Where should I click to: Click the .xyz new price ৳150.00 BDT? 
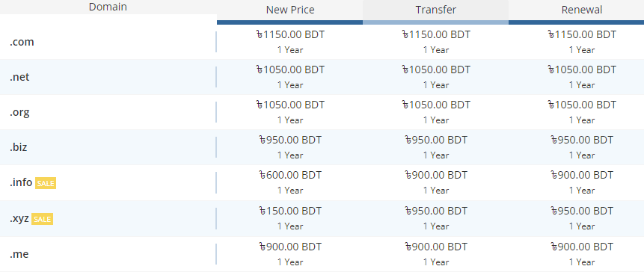[x=290, y=211]
